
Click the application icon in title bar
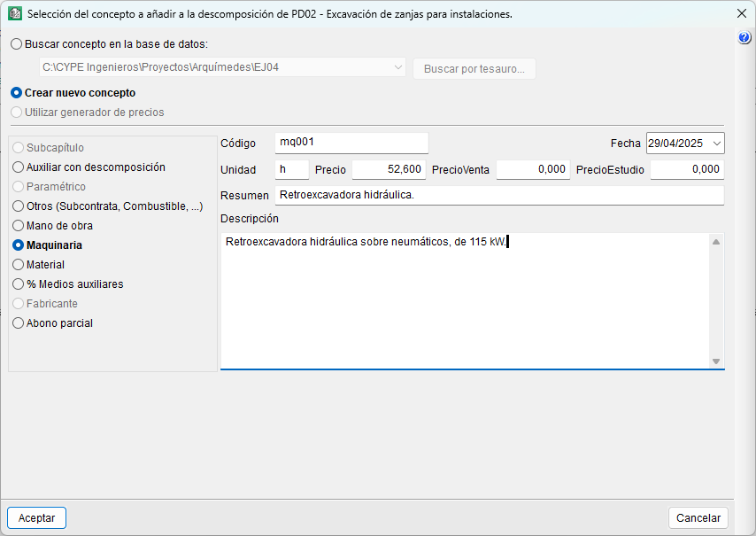tap(14, 14)
